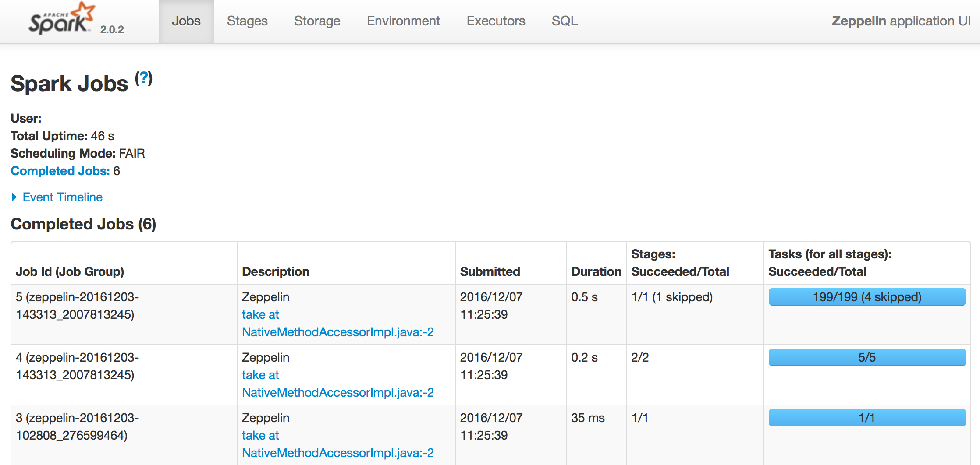
Task: Select the SQL tab
Action: 565,21
